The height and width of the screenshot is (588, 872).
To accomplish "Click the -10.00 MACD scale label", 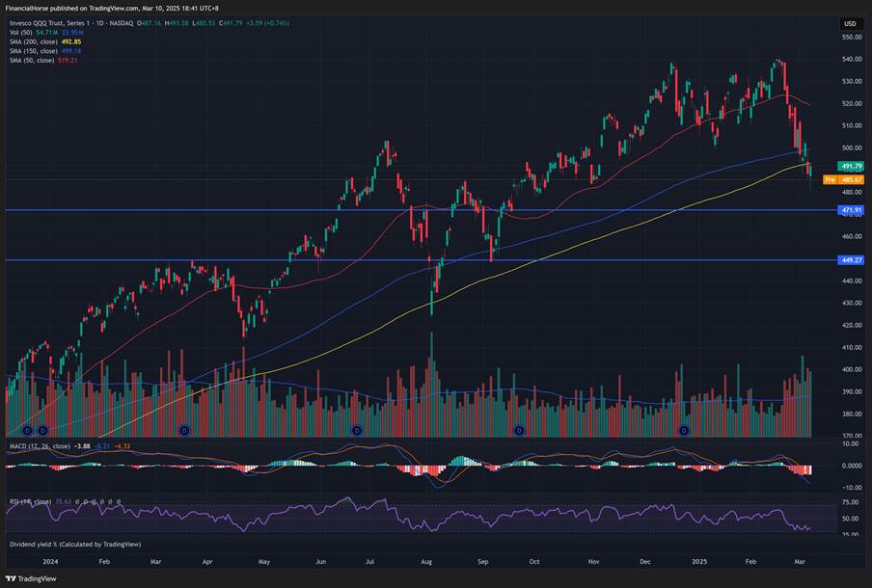I will click(x=852, y=488).
